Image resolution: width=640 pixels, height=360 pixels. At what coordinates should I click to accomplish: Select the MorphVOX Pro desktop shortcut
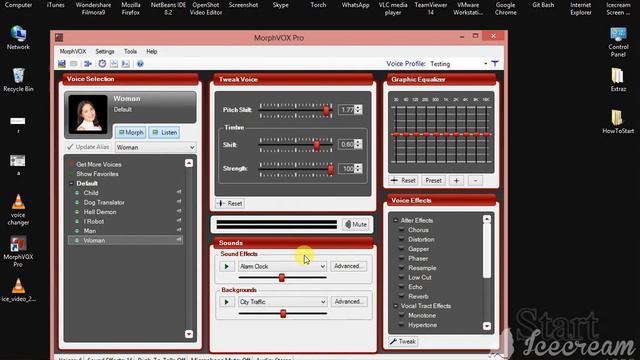pos(18,251)
